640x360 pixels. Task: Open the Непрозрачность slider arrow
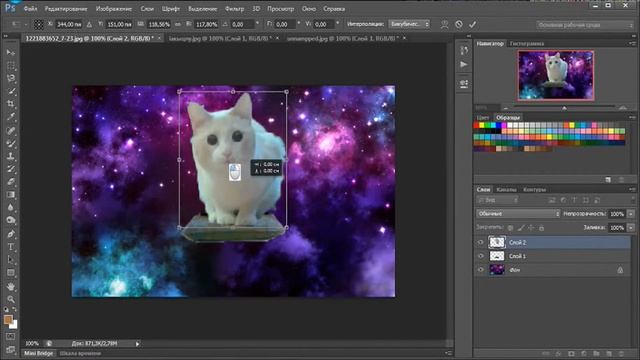tap(631, 214)
